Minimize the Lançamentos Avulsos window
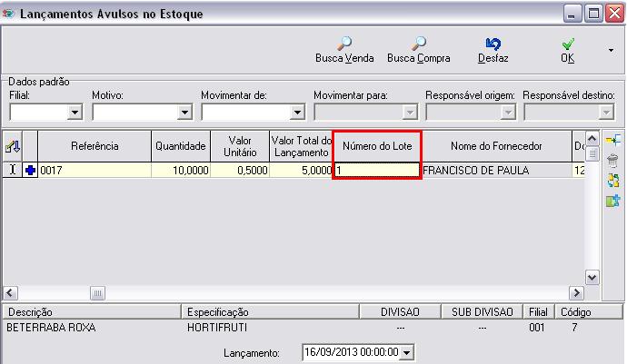The height and width of the screenshot is (364, 627). 572,14
